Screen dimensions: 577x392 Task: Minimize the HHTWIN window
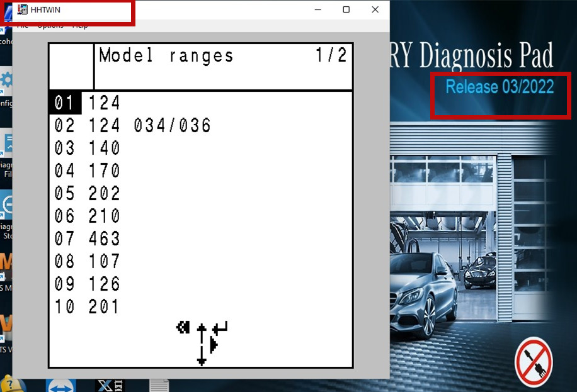click(x=318, y=9)
